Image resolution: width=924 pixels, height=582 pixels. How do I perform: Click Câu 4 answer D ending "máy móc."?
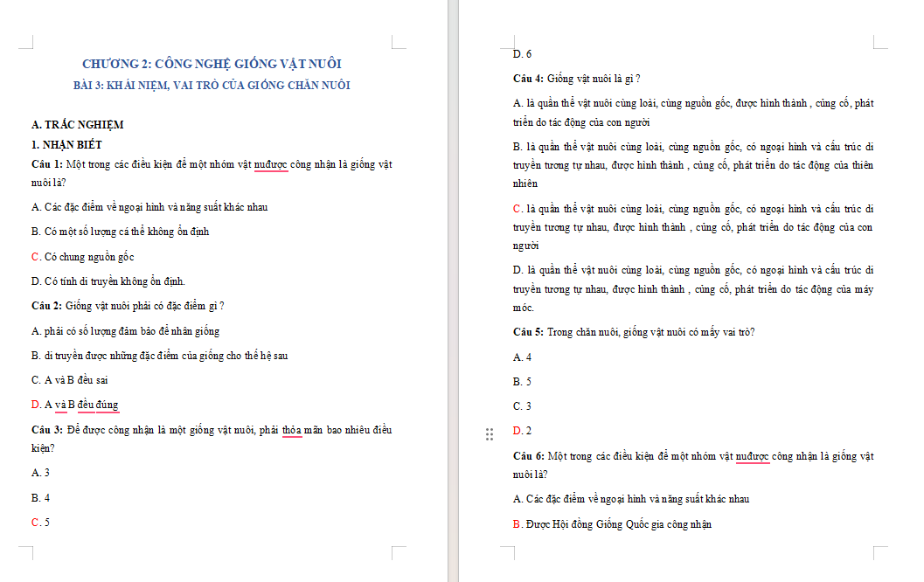click(x=693, y=288)
